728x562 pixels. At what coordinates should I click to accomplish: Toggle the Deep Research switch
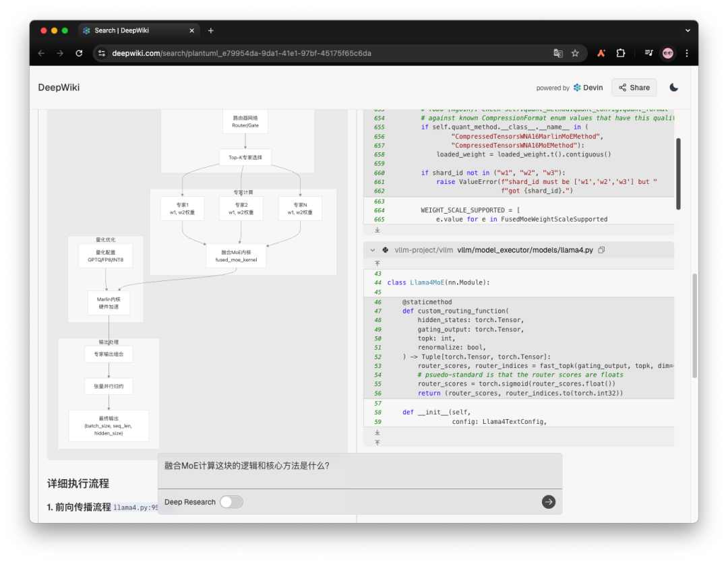pyautogui.click(x=231, y=501)
